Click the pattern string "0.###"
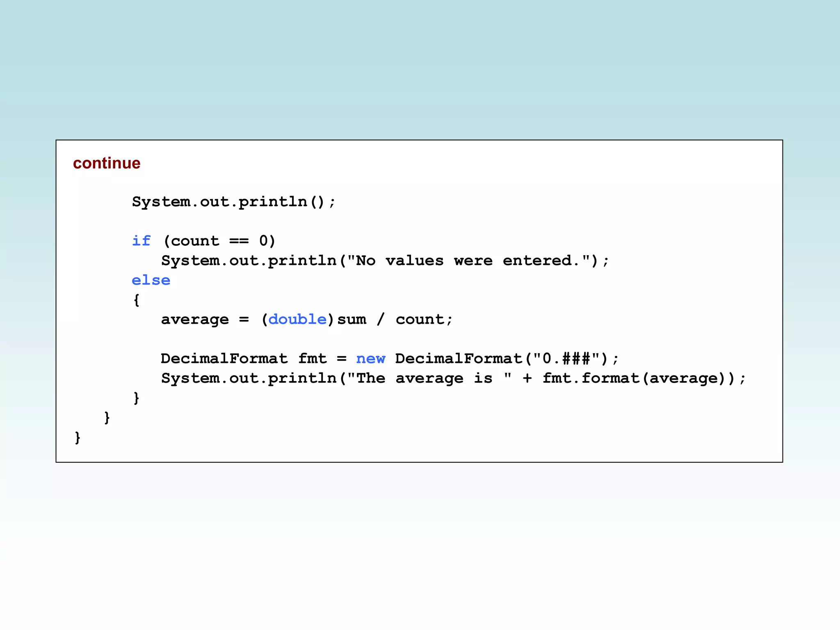The height and width of the screenshot is (630, 840). 566,358
